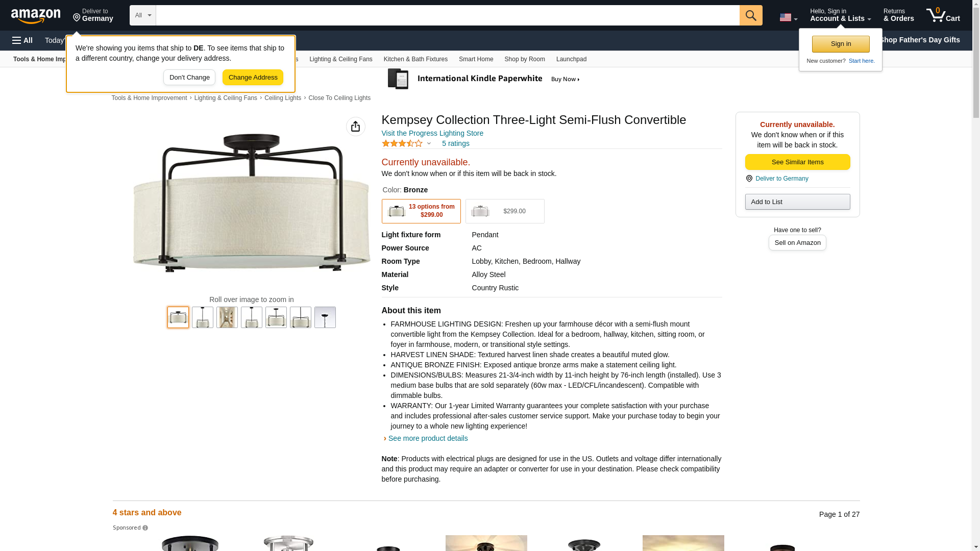Click the See Similar Items button
980x551 pixels.
tap(797, 162)
